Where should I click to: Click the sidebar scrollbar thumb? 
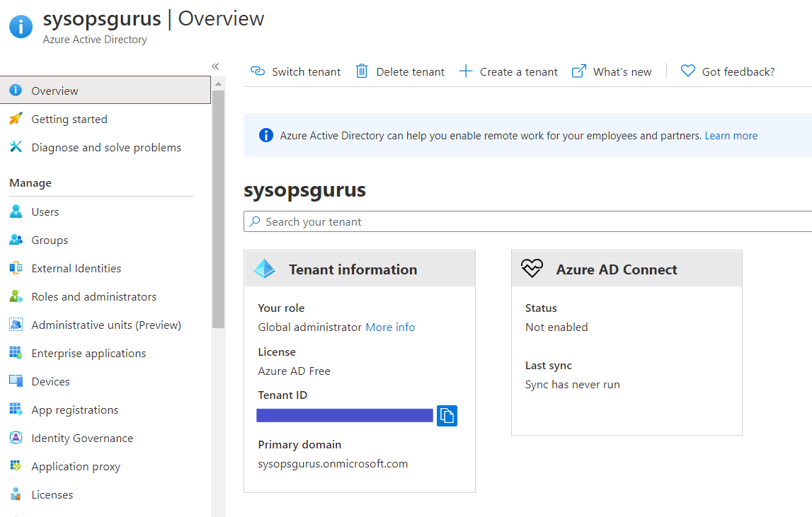pos(218,209)
